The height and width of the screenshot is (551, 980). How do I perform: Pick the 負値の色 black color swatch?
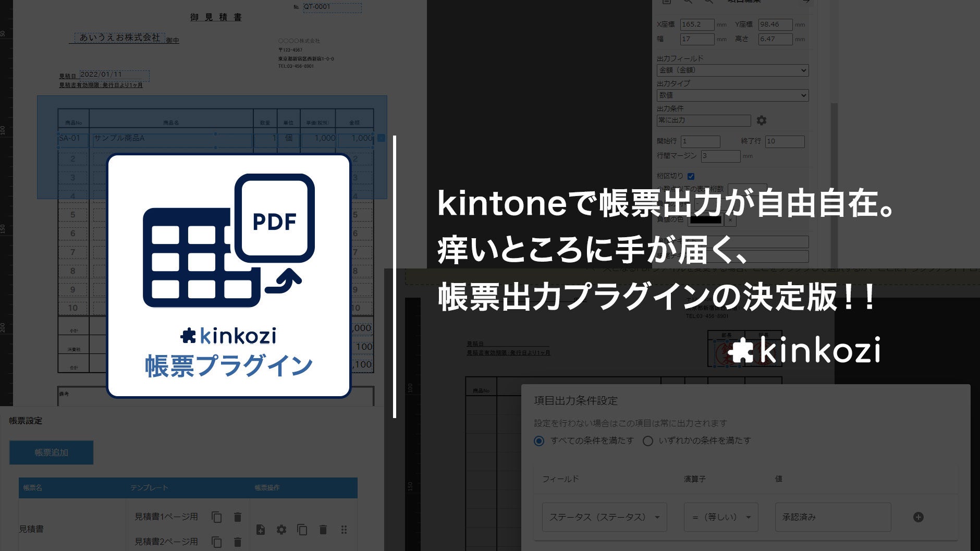click(x=705, y=220)
